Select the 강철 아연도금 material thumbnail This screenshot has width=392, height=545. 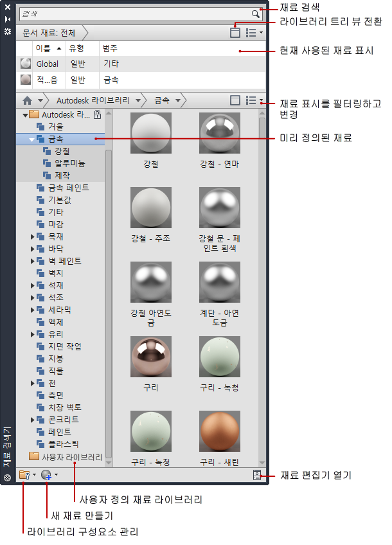(x=151, y=282)
